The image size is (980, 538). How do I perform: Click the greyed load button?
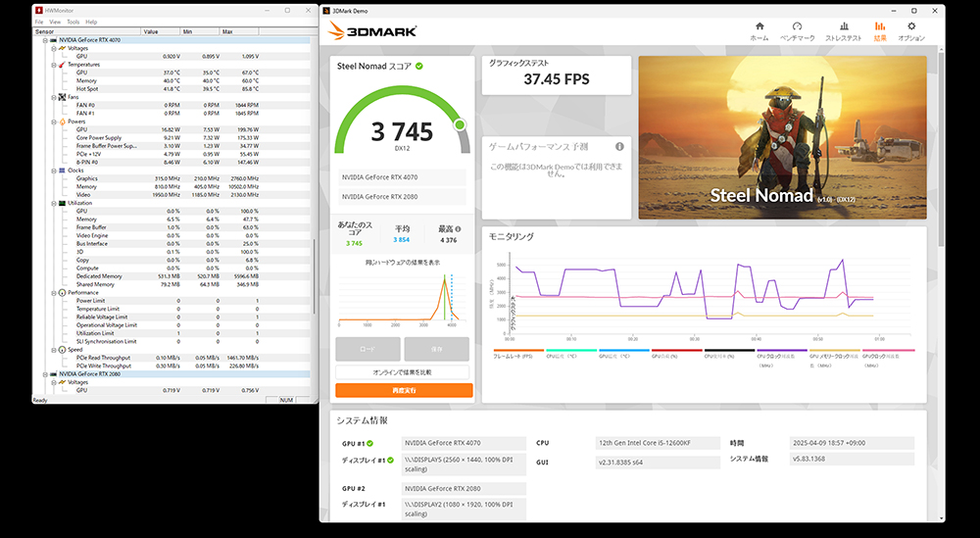pos(367,349)
